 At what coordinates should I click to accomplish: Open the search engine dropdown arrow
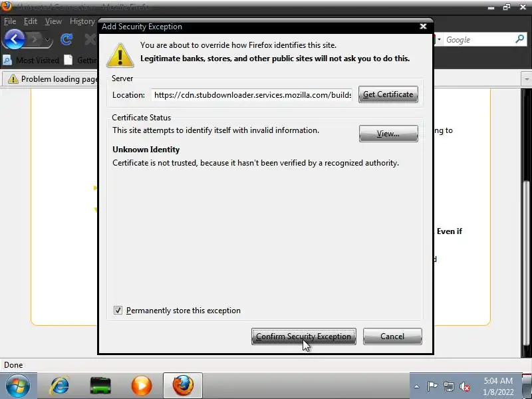tap(439, 40)
